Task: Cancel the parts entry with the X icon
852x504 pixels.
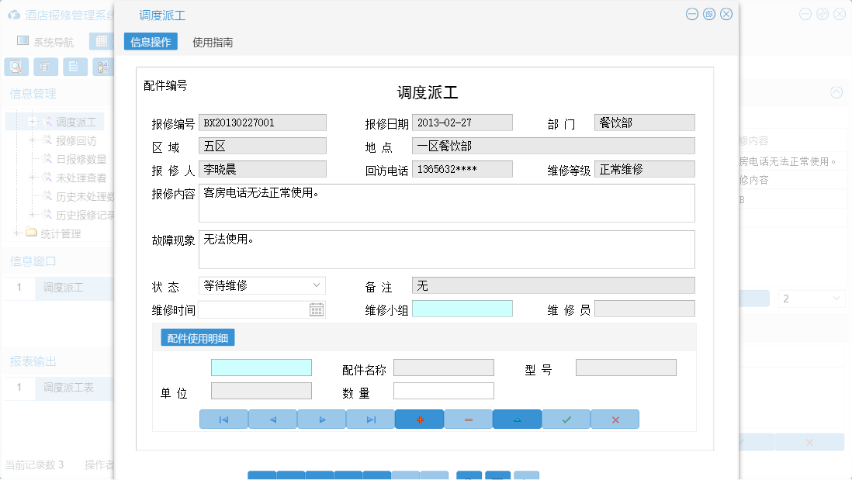Action: (x=615, y=419)
